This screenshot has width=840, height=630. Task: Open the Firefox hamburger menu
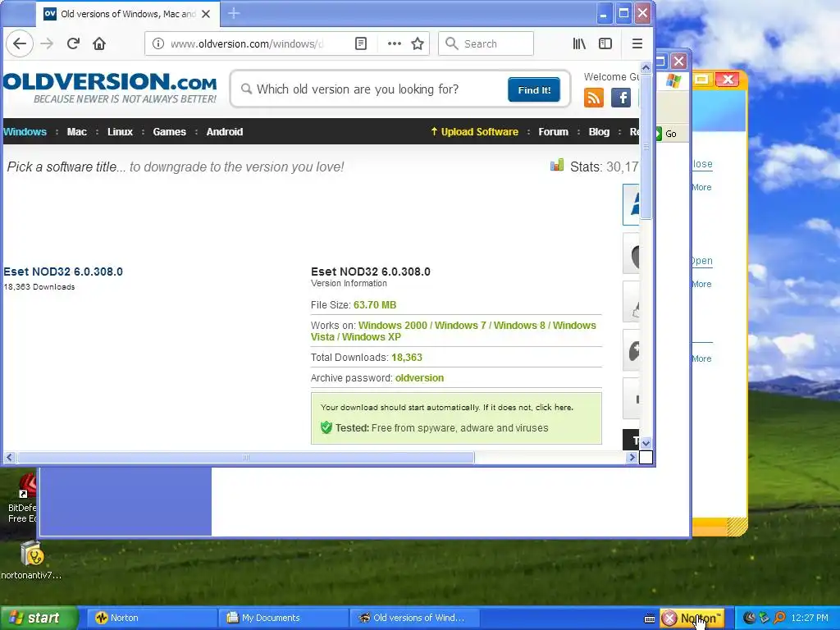(x=637, y=43)
